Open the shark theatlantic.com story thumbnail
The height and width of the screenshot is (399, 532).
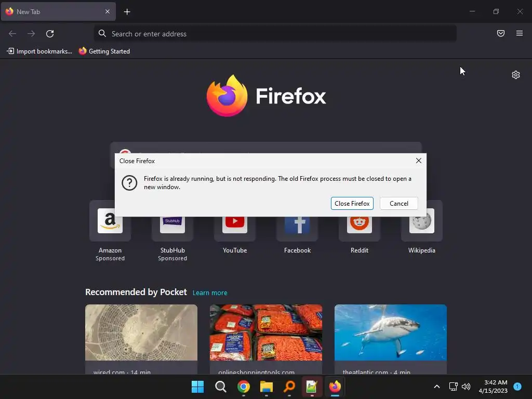coord(391,332)
